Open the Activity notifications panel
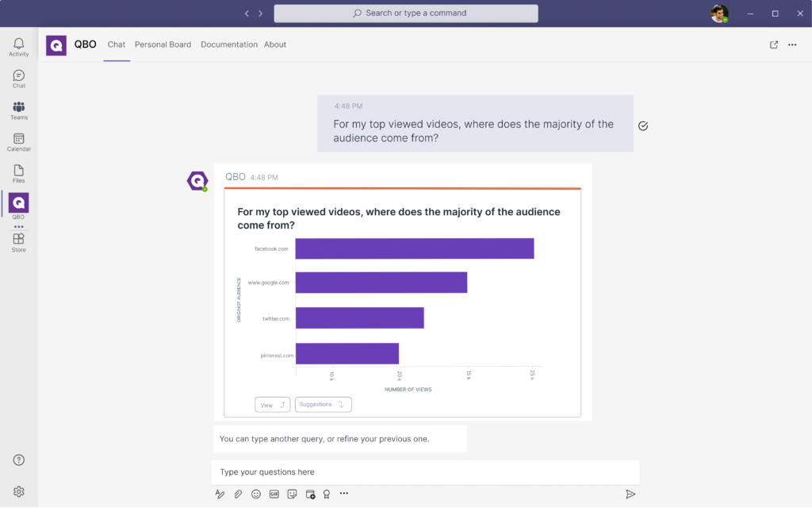 pyautogui.click(x=19, y=47)
